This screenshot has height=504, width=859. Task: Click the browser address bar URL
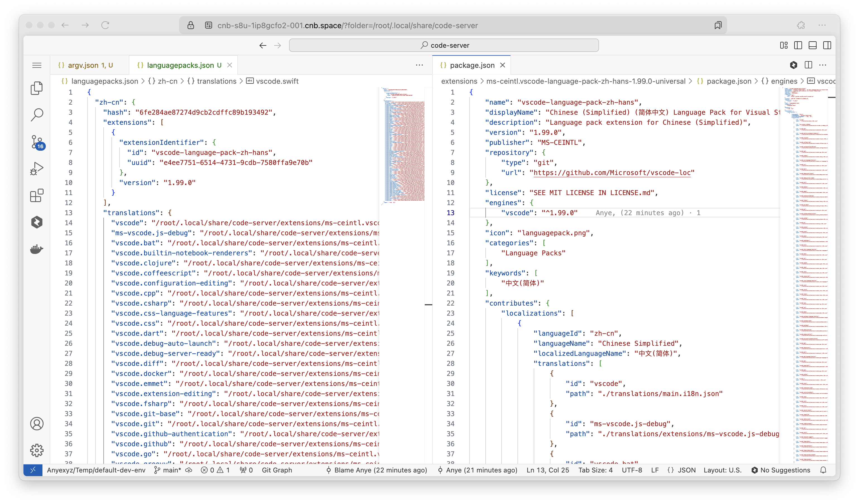tap(347, 26)
